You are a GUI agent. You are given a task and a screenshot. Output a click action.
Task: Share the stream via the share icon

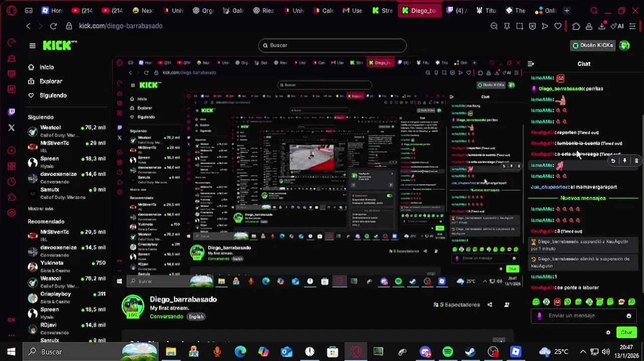[490, 305]
